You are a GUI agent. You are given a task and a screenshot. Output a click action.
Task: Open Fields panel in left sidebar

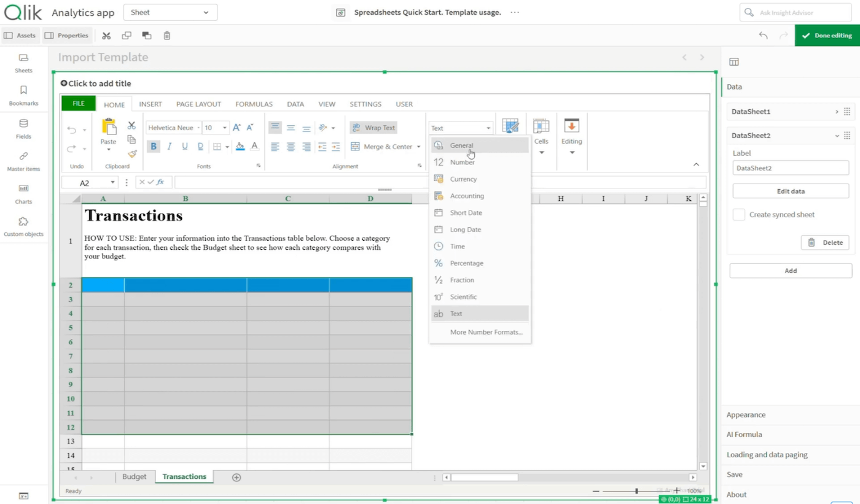[23, 129]
